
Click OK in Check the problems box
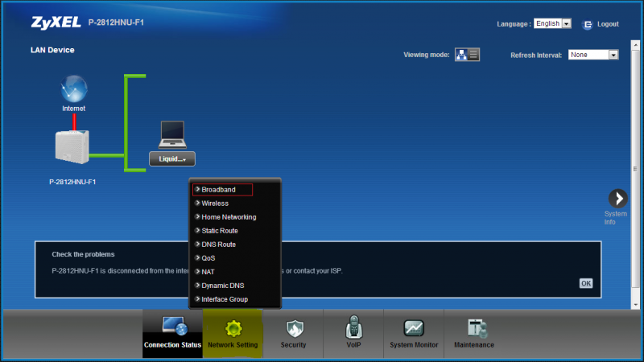click(x=586, y=283)
